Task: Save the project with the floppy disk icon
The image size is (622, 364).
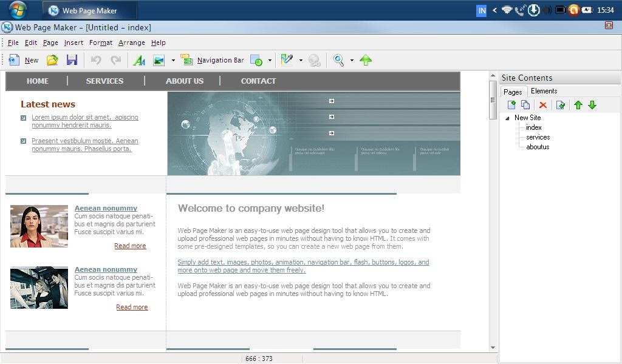Action: click(72, 60)
